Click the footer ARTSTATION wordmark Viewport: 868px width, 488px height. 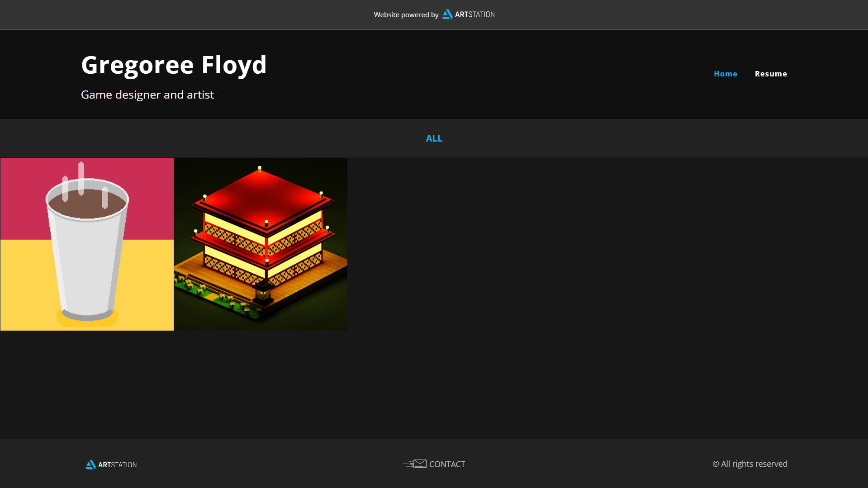pyautogui.click(x=117, y=464)
